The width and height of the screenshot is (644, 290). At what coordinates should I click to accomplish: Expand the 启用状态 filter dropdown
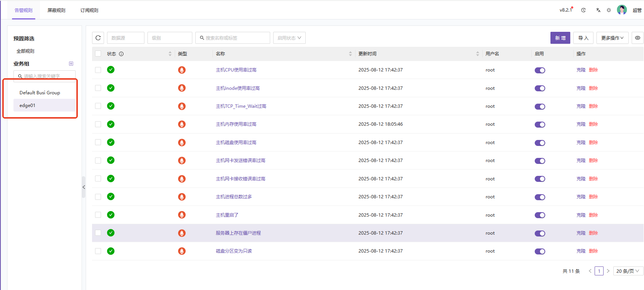(x=289, y=38)
